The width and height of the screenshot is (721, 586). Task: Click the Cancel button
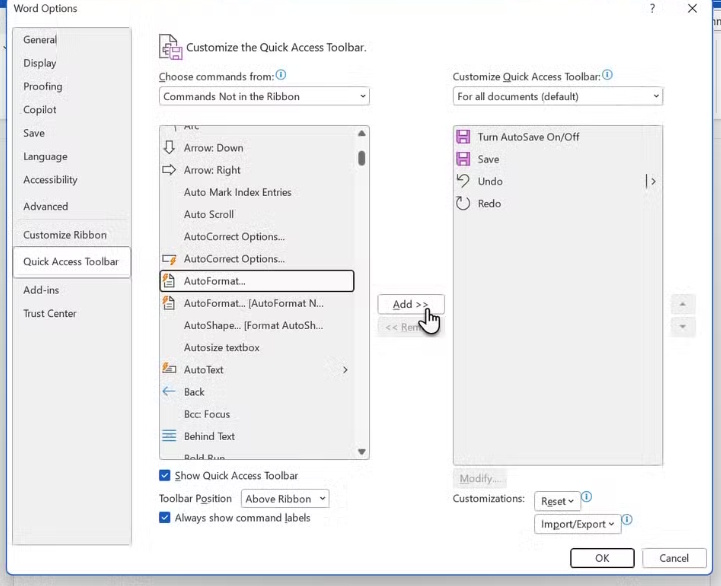click(674, 558)
